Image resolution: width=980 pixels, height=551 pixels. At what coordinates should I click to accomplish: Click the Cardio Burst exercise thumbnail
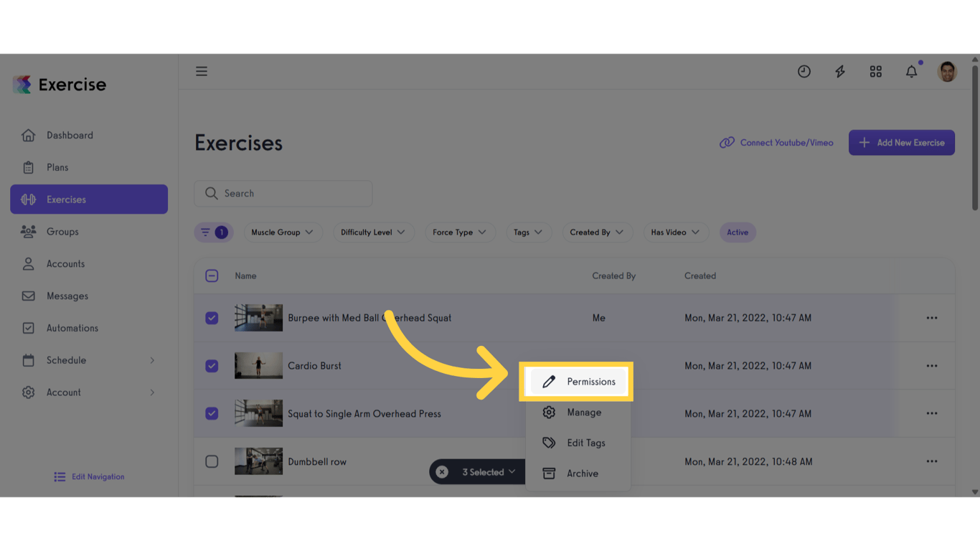(x=258, y=366)
